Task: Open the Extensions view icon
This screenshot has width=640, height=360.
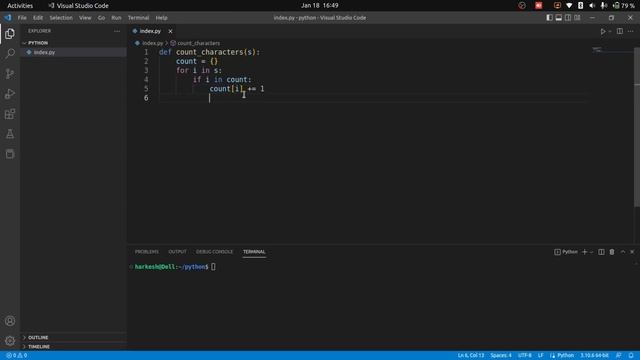Action: pos(10,113)
